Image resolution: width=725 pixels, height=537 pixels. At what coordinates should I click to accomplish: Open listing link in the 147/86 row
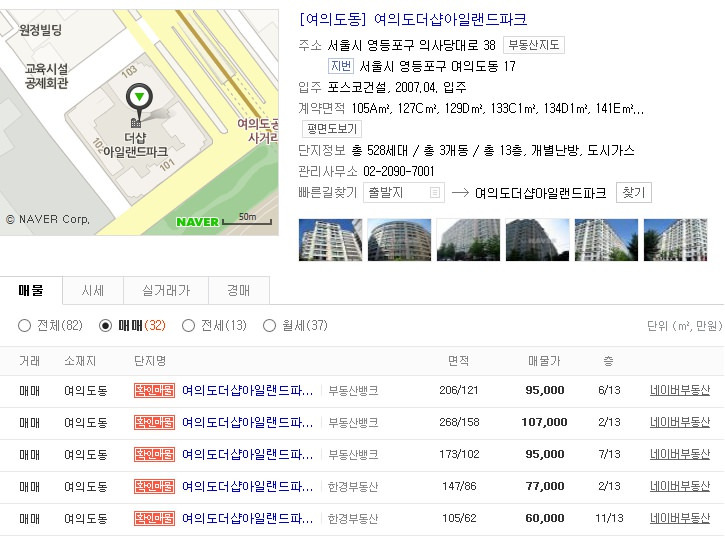[247, 486]
